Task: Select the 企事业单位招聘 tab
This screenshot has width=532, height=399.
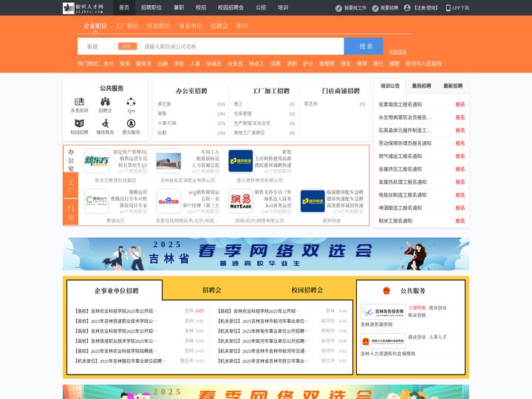Action: 117,291
